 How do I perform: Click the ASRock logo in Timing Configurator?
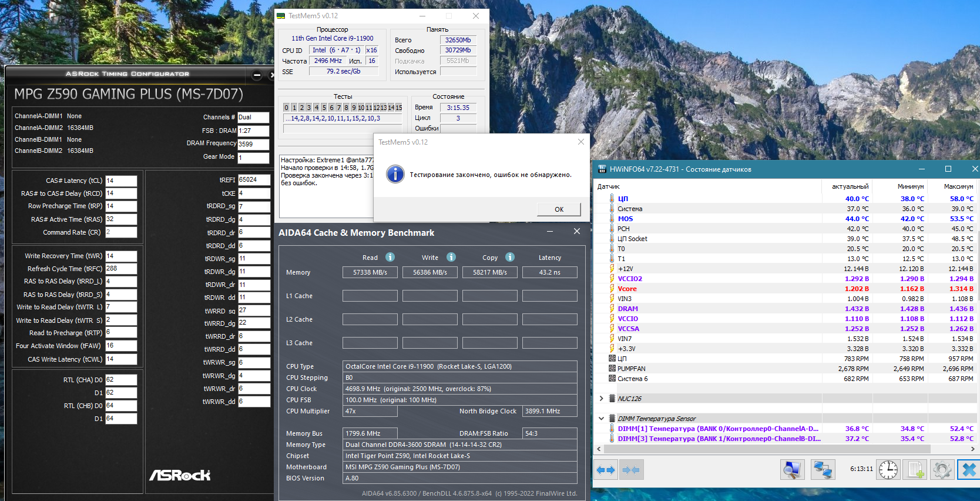pyautogui.click(x=180, y=475)
